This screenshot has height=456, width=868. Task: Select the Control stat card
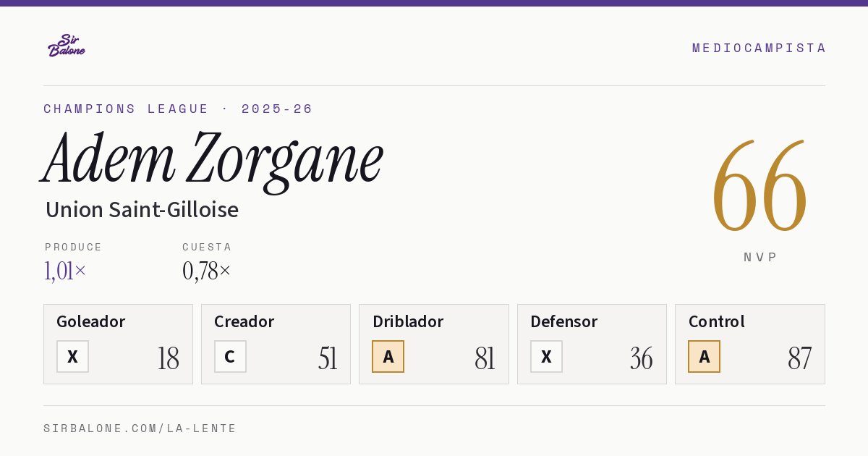[750, 344]
